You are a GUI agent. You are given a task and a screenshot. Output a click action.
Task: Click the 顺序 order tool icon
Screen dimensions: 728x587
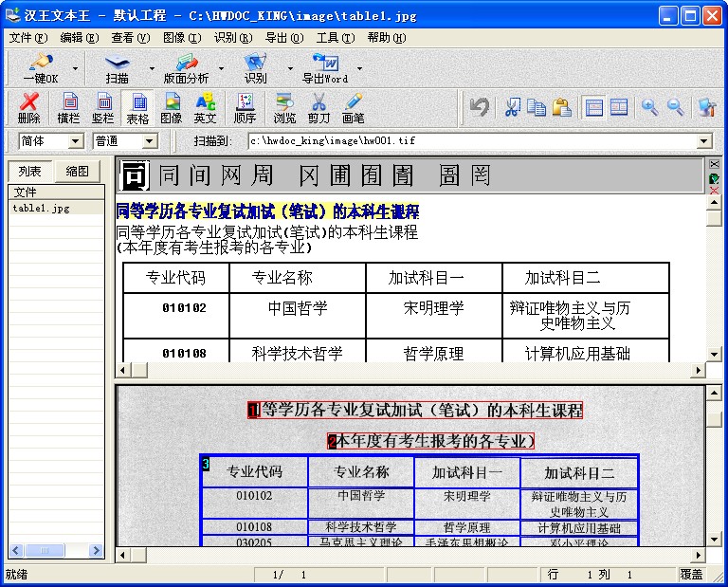[245, 108]
